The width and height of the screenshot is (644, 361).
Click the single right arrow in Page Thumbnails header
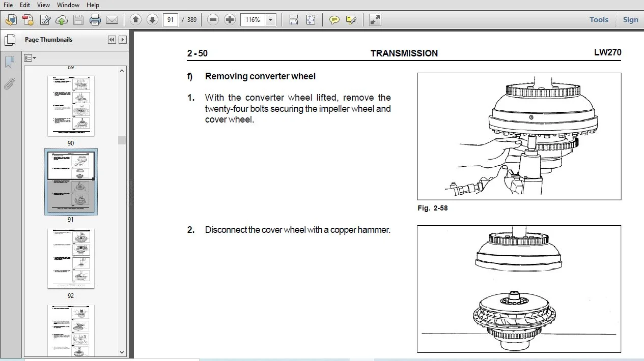click(x=123, y=40)
